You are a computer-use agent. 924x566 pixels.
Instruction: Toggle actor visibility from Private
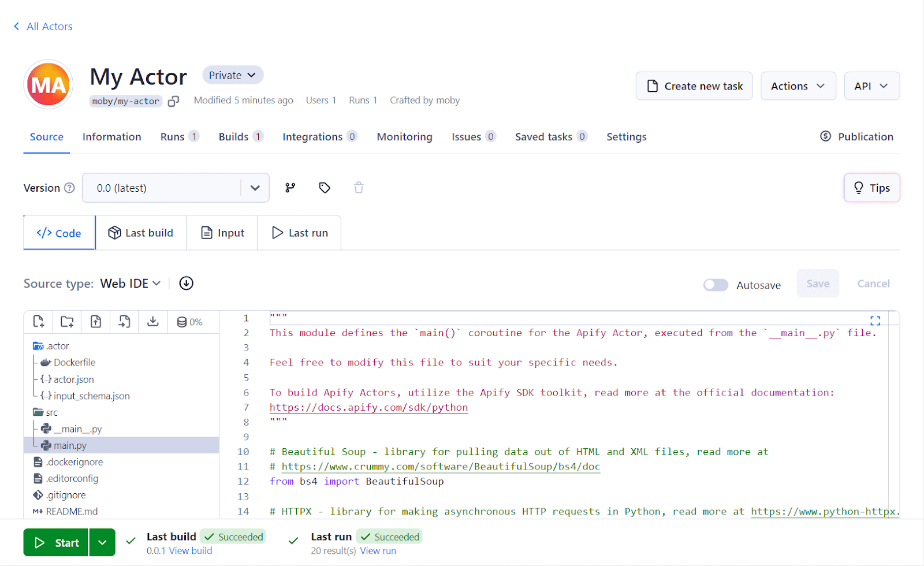coord(232,75)
